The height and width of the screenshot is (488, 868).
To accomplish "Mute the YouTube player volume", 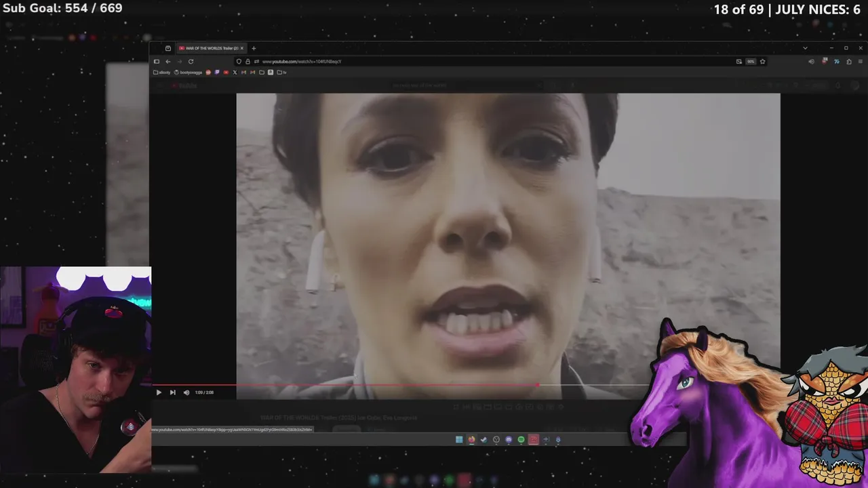I will tap(186, 392).
